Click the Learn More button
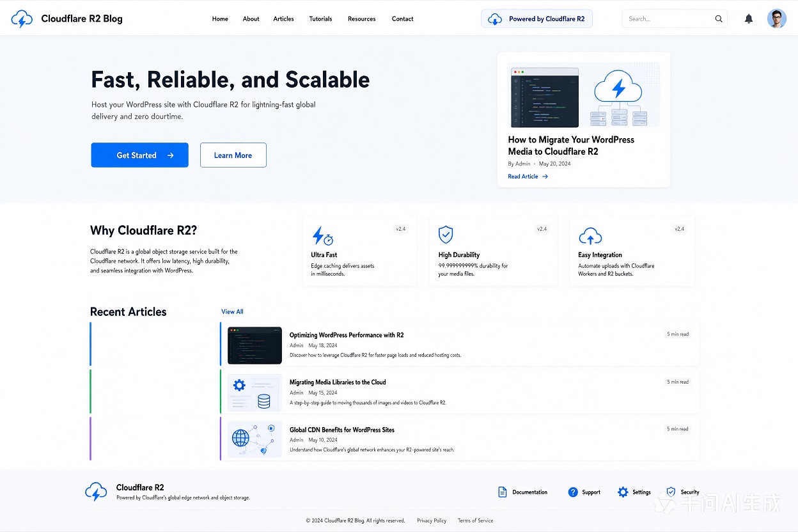Screen dimensions: 798x532 click(x=233, y=155)
